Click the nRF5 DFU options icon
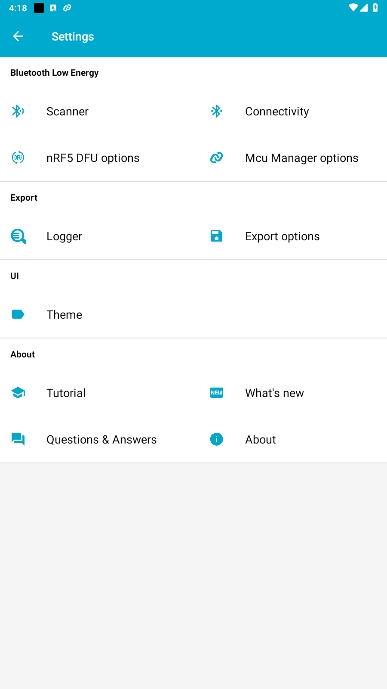This screenshot has height=689, width=387. click(x=18, y=158)
